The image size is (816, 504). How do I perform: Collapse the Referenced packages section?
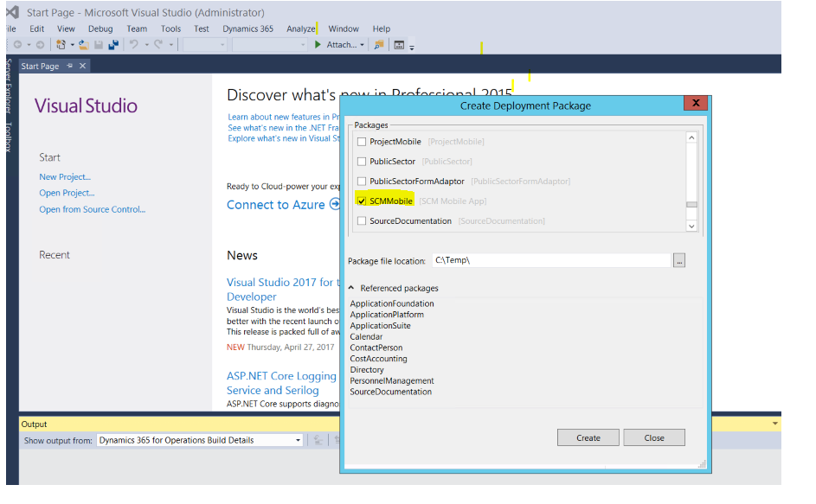(350, 288)
